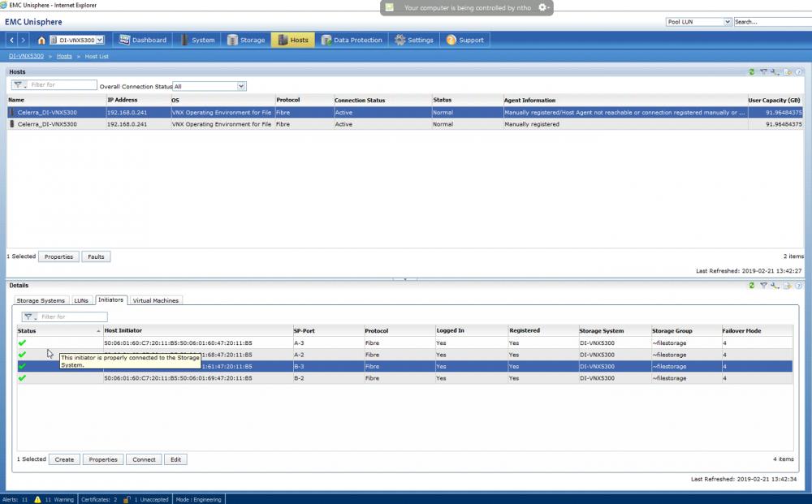This screenshot has width=812, height=504.
Task: Open help for the Details panel
Action: (798, 286)
